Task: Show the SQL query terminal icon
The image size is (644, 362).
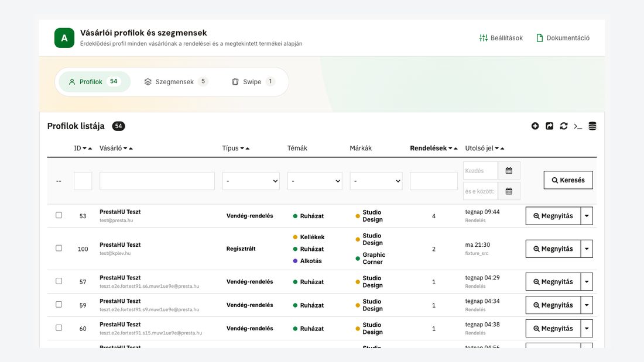Action: coord(578,126)
